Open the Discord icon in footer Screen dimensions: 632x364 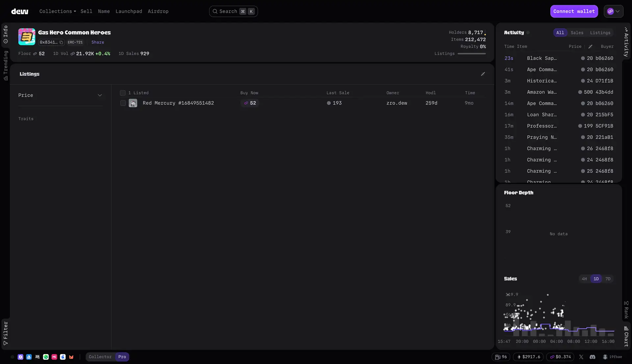click(x=592, y=357)
